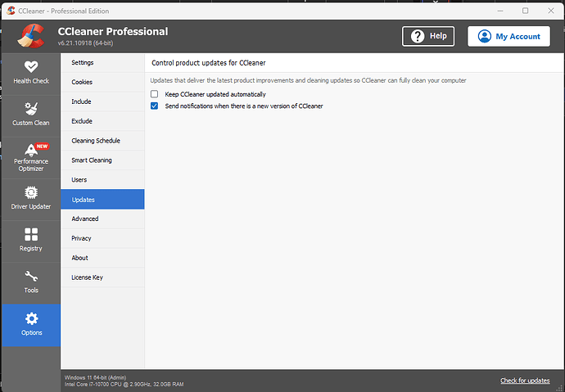Disable new version notifications checkbox
This screenshot has width=565, height=392.
click(x=154, y=106)
